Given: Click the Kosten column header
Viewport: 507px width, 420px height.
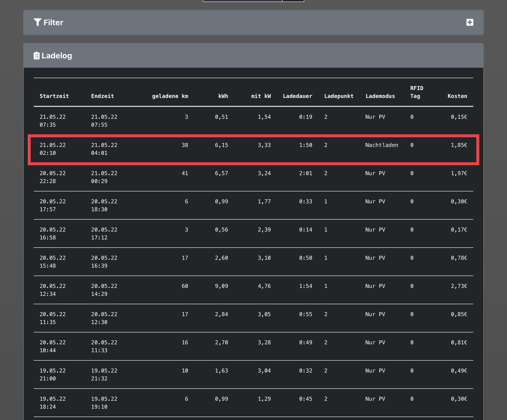Looking at the screenshot, I should pos(457,96).
